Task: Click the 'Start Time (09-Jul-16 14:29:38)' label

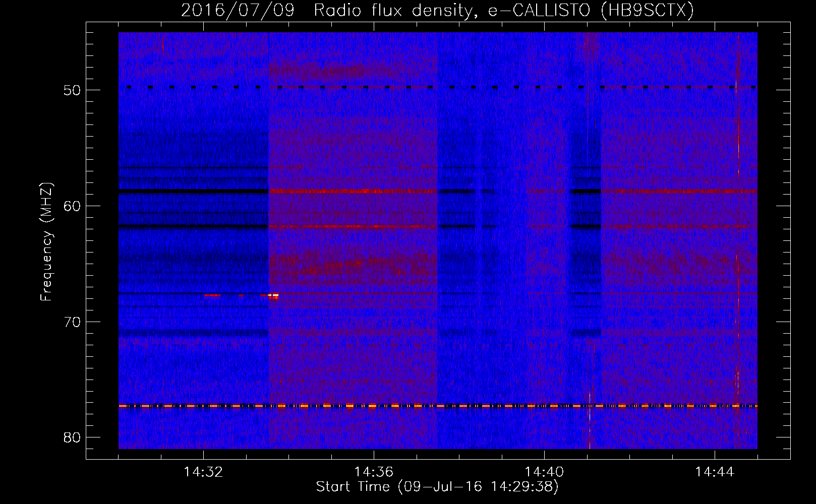Action: pyautogui.click(x=437, y=487)
